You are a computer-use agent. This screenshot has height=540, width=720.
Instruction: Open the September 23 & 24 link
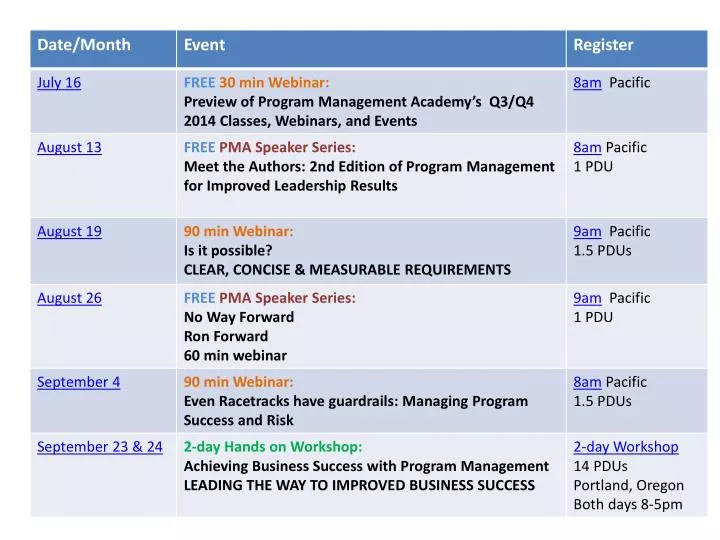100,447
